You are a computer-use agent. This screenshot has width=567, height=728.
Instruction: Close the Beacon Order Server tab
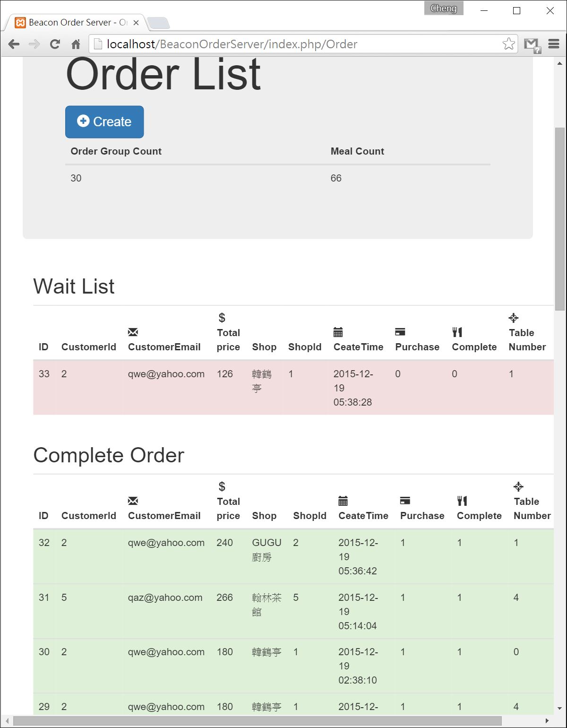coord(136,23)
